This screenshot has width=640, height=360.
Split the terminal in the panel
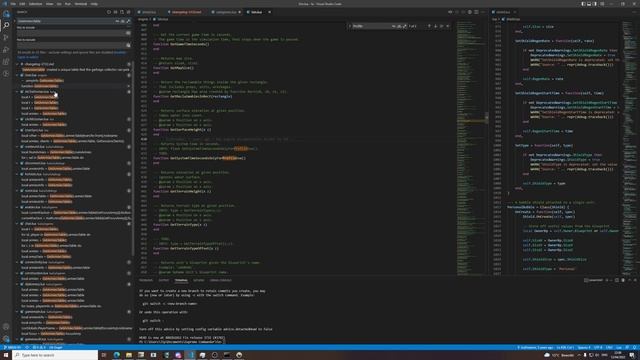tap(617, 280)
